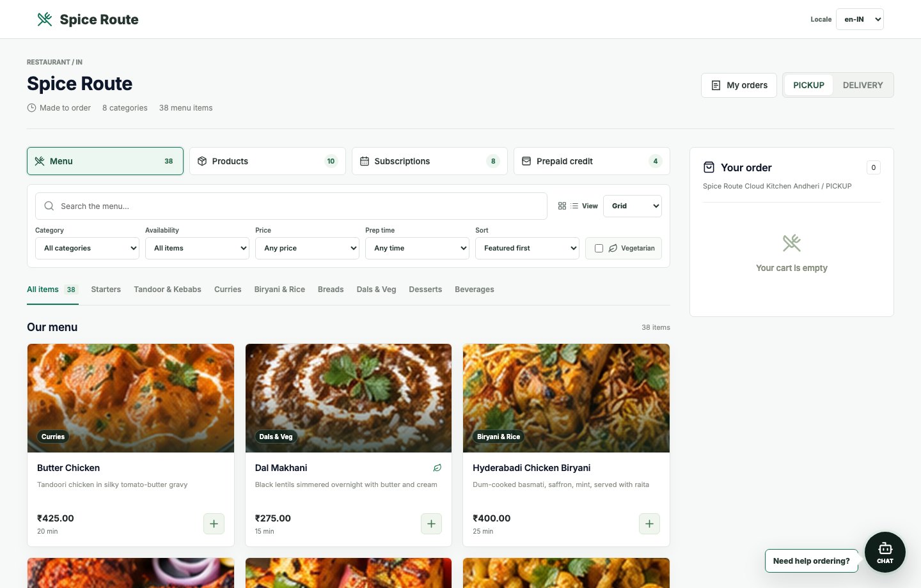This screenshot has height=588, width=921.
Task: Enable the Vegetarian checkbox filter
Action: pos(599,248)
